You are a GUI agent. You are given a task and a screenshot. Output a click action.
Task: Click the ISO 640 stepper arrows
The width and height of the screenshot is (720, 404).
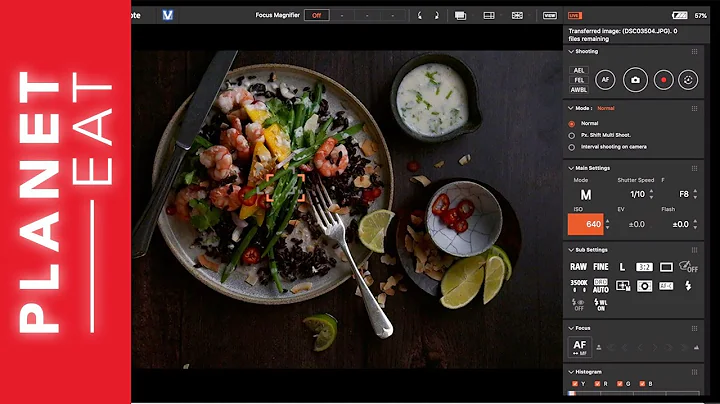[608, 224]
